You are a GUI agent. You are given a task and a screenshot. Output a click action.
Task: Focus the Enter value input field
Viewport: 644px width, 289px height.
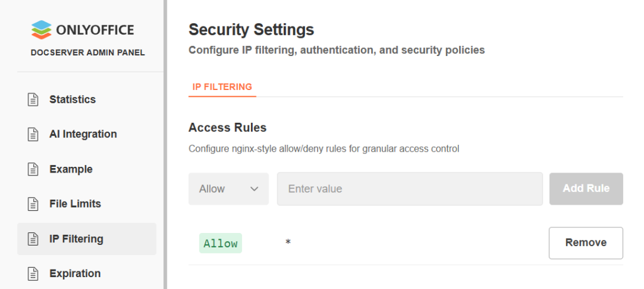click(x=409, y=189)
